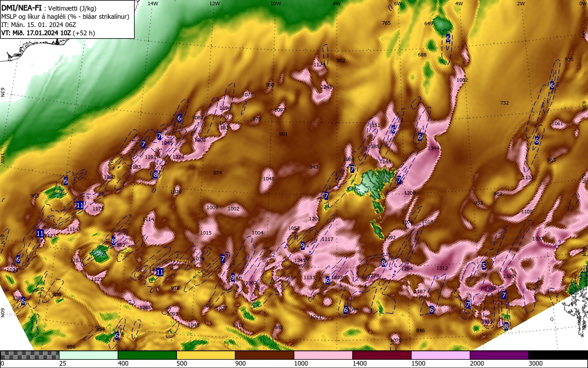Screen dimensions: 588x368
Task: Click the map value '1265'
Action: (x=145, y=307)
